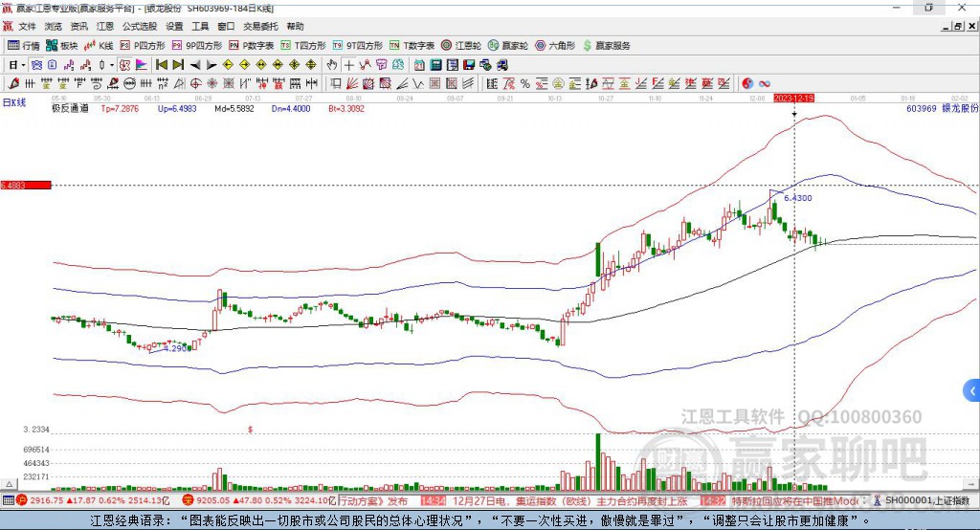Screen dimensions: 980x530
Task: Click the 603969 银龙股份 stock label
Action: tap(942, 108)
